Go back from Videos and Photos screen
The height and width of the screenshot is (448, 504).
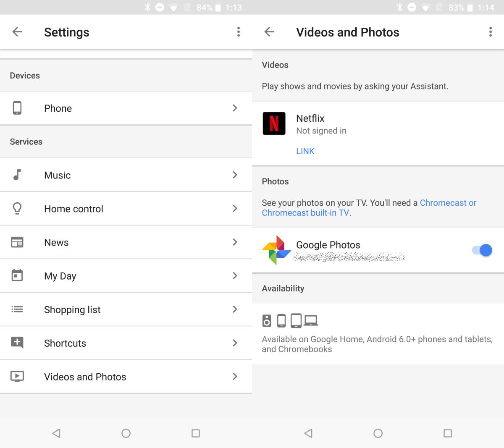269,32
